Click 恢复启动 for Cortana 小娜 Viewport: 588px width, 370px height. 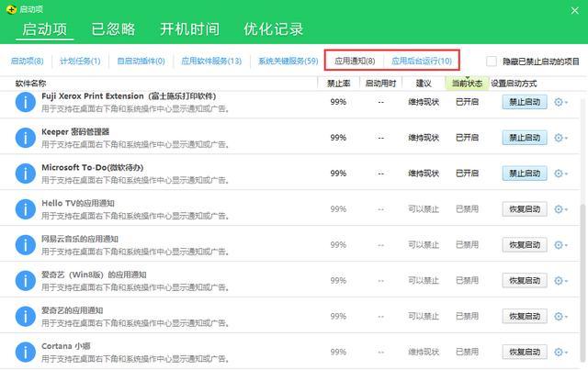(x=525, y=352)
